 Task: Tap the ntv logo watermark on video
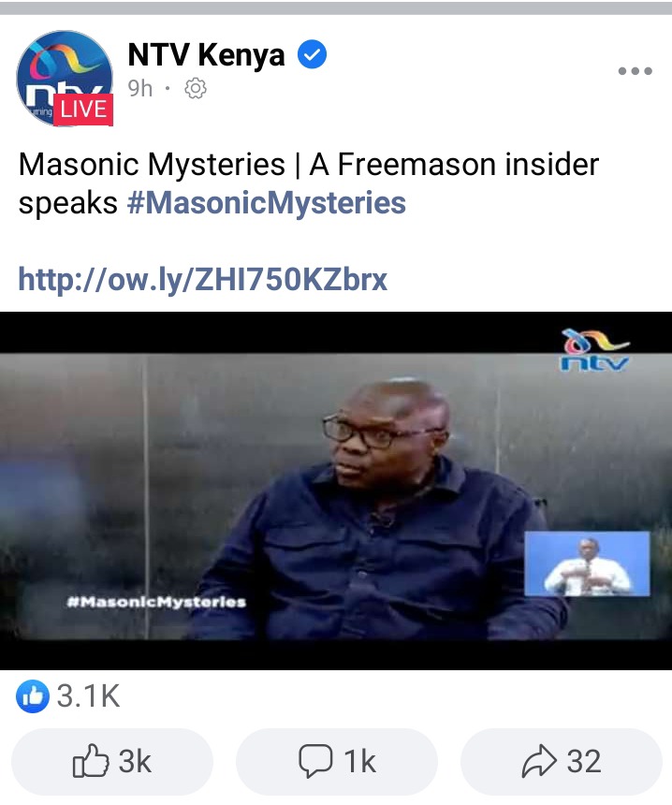594,350
